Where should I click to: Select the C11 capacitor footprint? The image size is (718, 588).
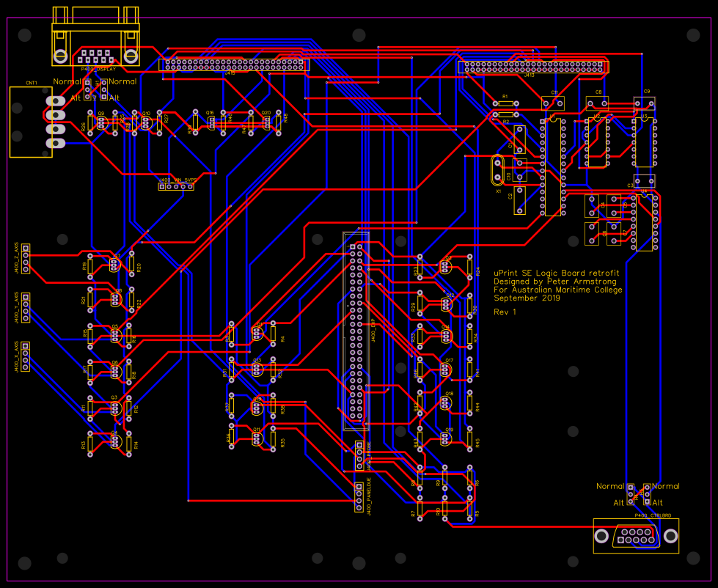[553, 103]
